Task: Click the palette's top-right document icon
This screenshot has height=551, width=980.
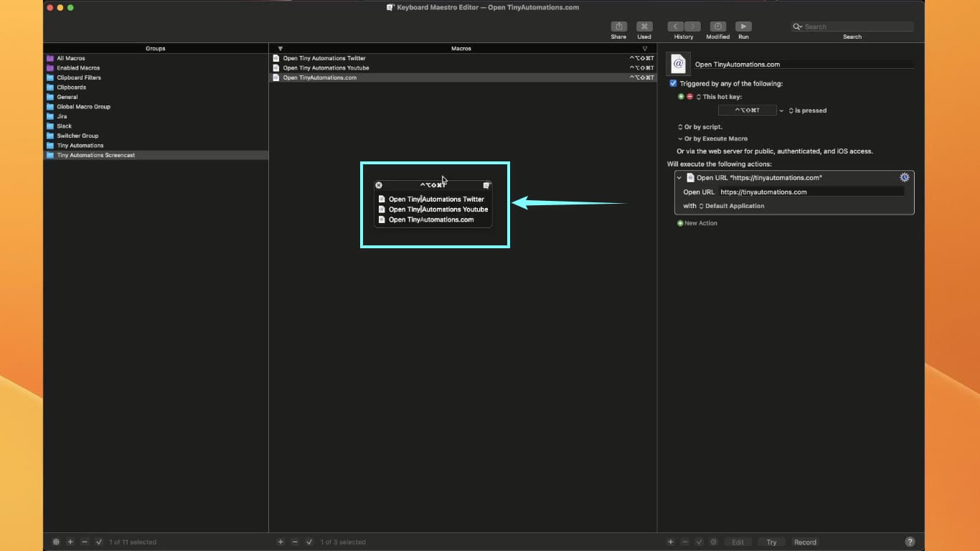Action: pos(486,185)
